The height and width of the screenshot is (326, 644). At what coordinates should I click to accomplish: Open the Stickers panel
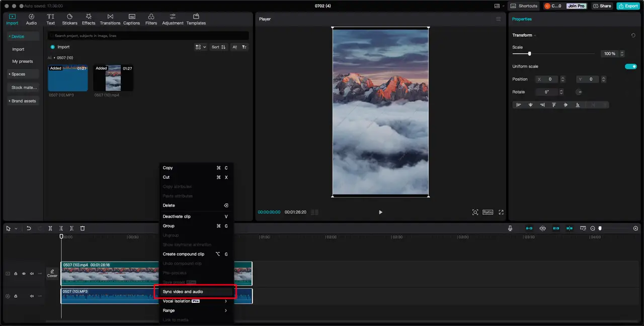pos(69,19)
